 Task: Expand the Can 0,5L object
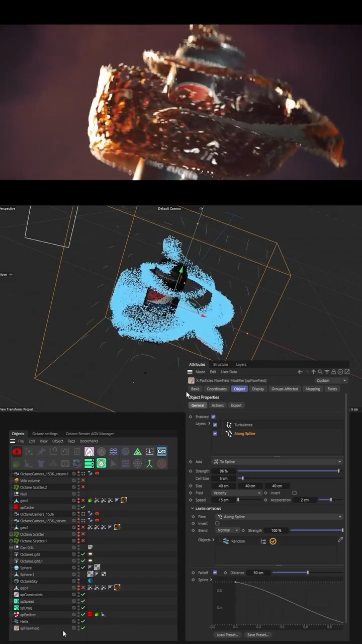(11, 547)
